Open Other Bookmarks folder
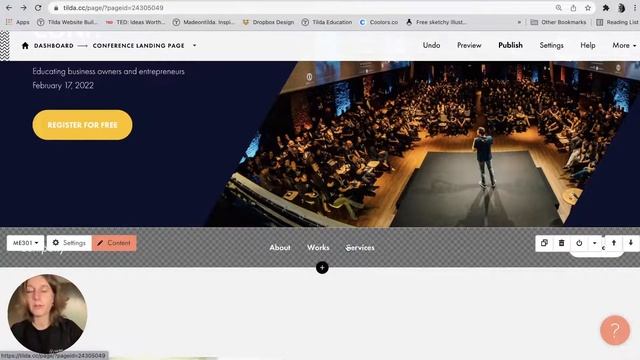Screen dimensions: 640x360 pyautogui.click(x=558, y=22)
